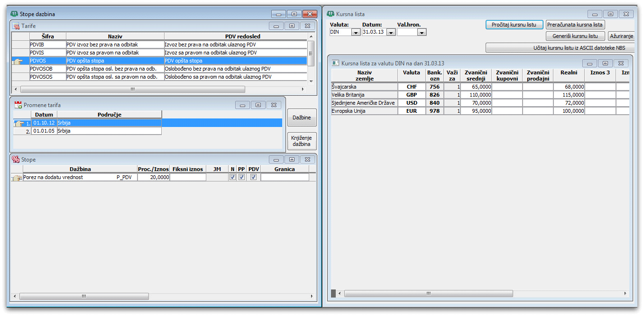Uncheck the PDV checkbox in Stope
This screenshot has width=644, height=316.
pos(254,177)
